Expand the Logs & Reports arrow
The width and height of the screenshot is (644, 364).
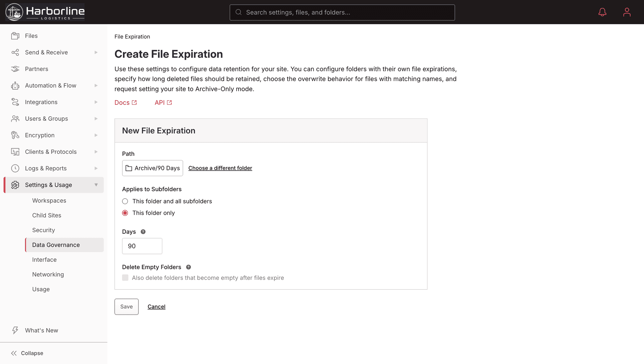tap(96, 168)
